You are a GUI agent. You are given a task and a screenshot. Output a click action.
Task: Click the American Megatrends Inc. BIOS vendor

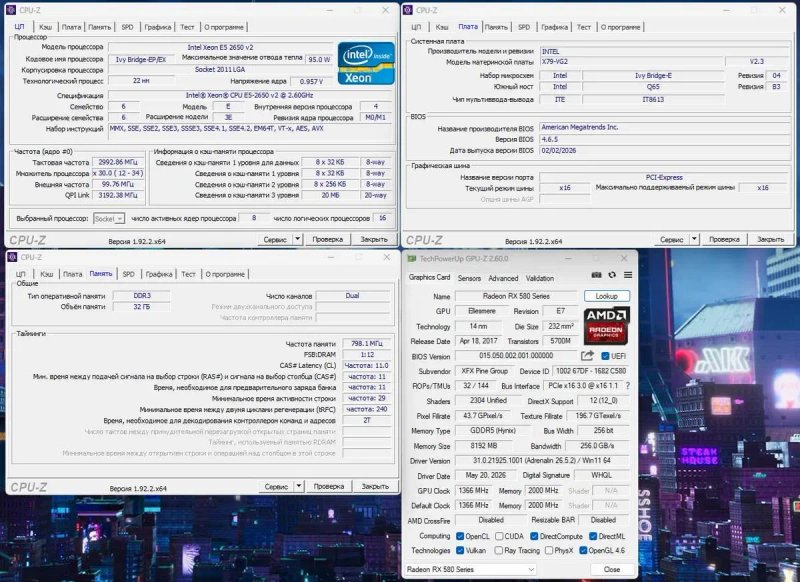[x=664, y=127]
